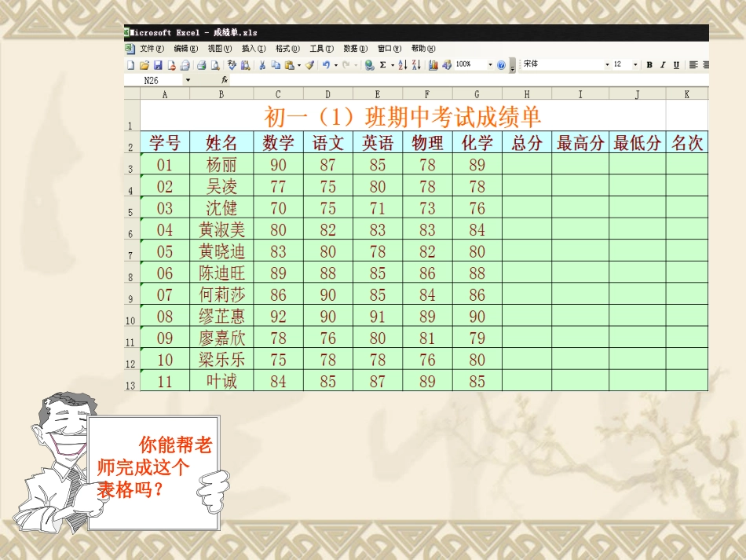Select the name cell 缪芷惠

pos(221,316)
